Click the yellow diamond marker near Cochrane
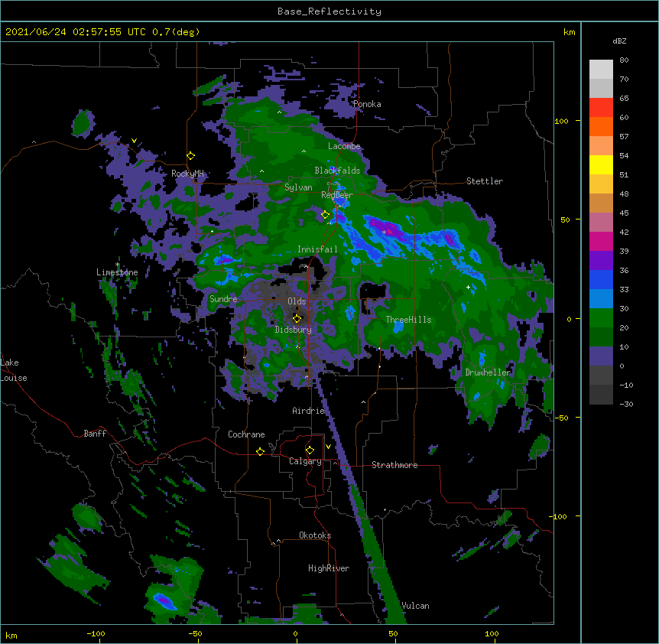The width and height of the screenshot is (659, 644). click(x=260, y=451)
